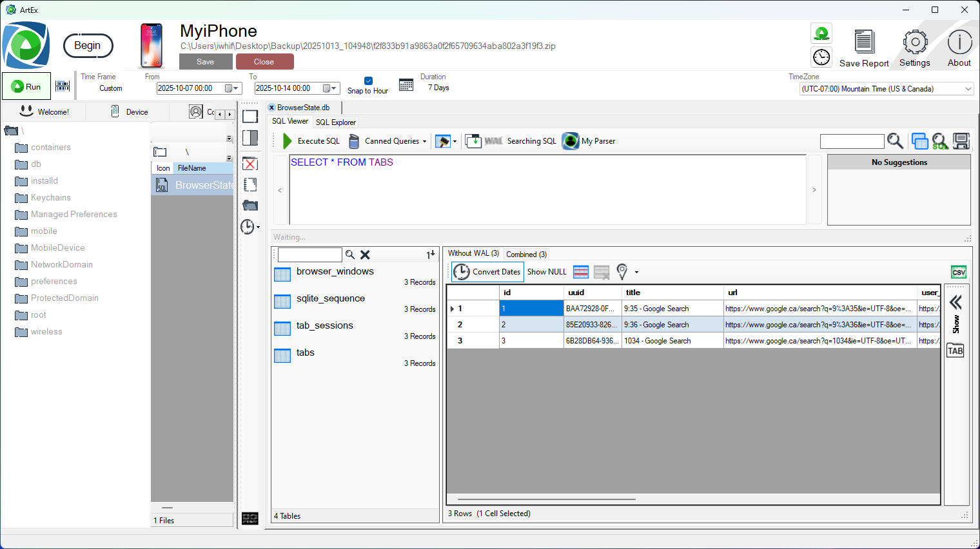Expand the Canned Queries dropdown
The width and height of the screenshot is (980, 549).
pos(424,141)
